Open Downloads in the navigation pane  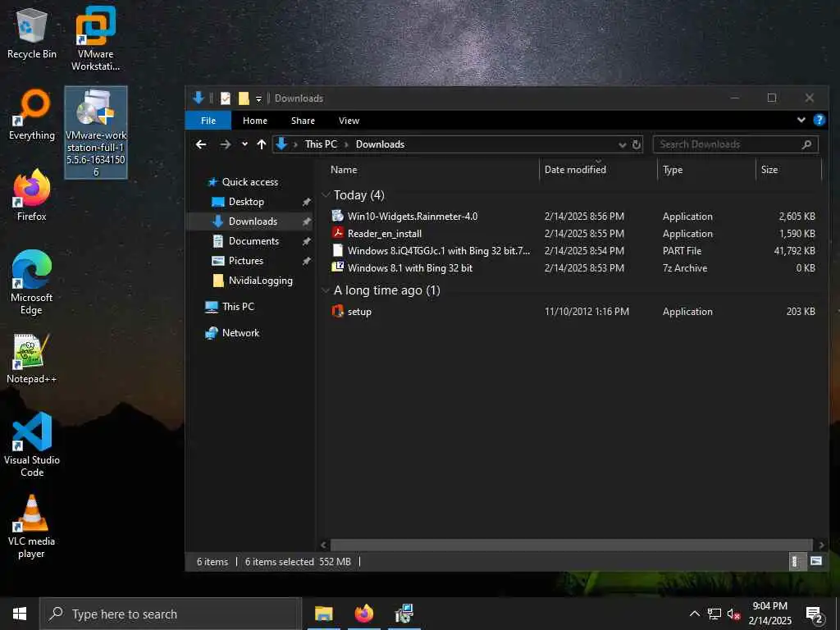(253, 221)
